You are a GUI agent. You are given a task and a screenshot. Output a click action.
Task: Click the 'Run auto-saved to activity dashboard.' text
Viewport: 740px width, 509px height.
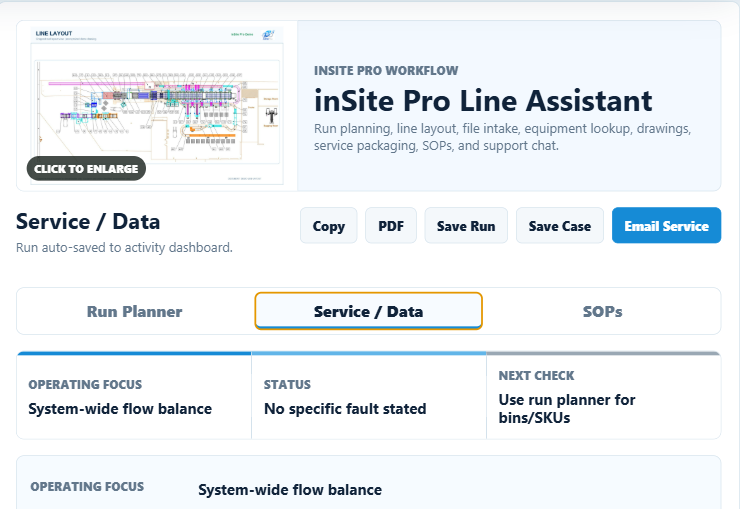[124, 248]
